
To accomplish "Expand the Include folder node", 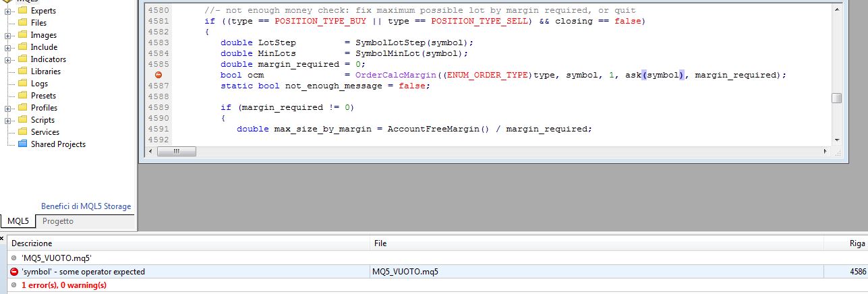I will tap(8, 47).
